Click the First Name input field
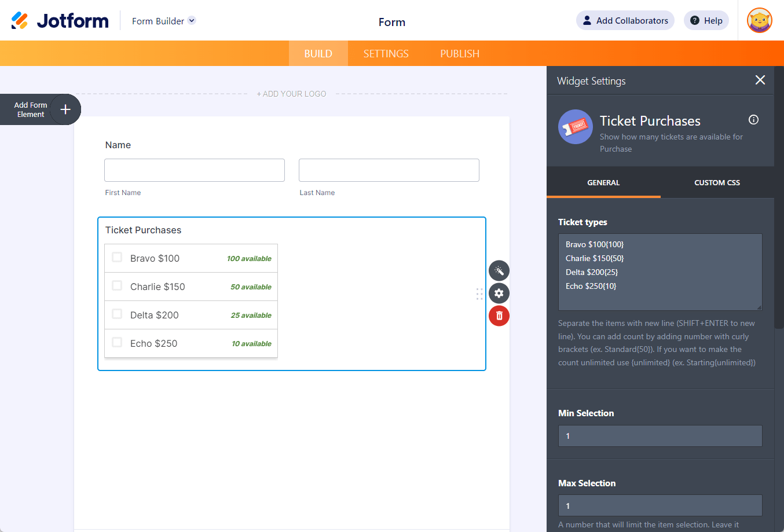 coord(195,170)
